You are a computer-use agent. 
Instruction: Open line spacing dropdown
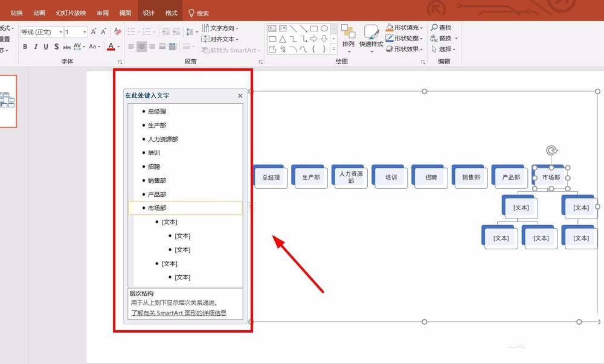point(191,31)
